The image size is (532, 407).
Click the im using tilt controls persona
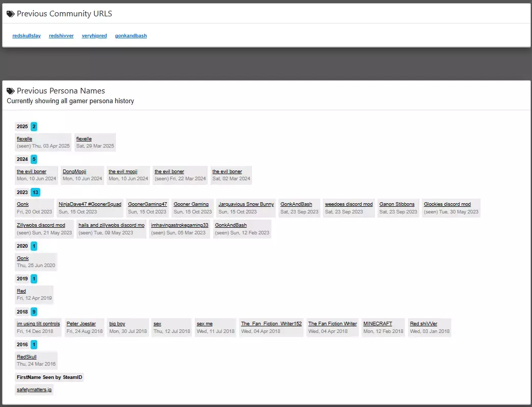pyautogui.click(x=38, y=324)
